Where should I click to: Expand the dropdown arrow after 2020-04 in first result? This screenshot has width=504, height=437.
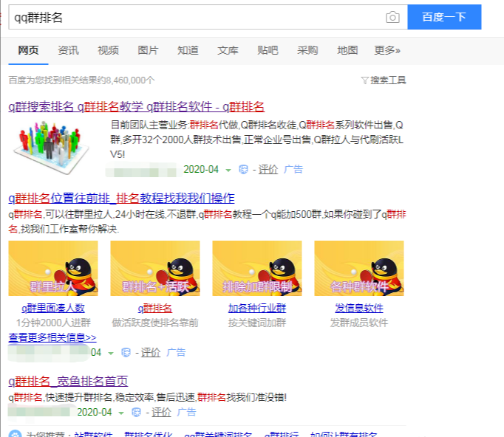228,170
